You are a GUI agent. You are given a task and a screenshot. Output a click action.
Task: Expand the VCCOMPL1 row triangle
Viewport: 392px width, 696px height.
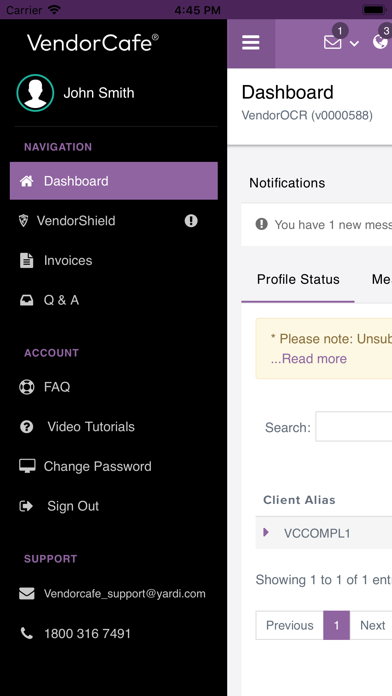pos(266,532)
